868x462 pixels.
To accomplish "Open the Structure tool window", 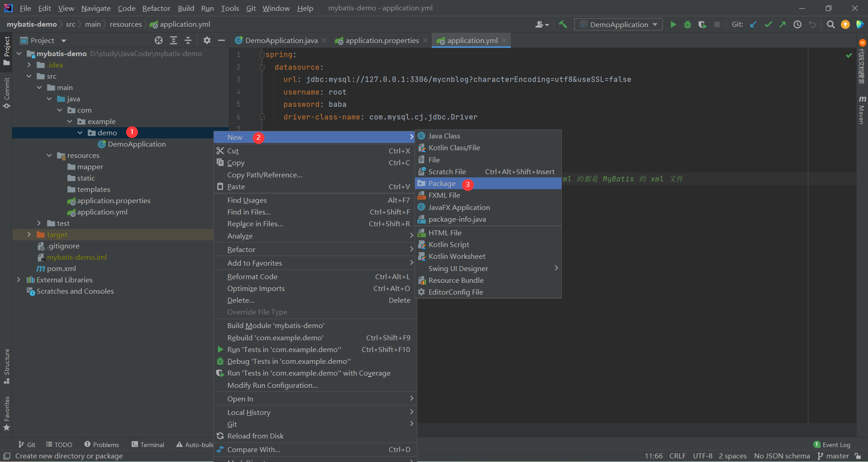I will tap(6, 366).
